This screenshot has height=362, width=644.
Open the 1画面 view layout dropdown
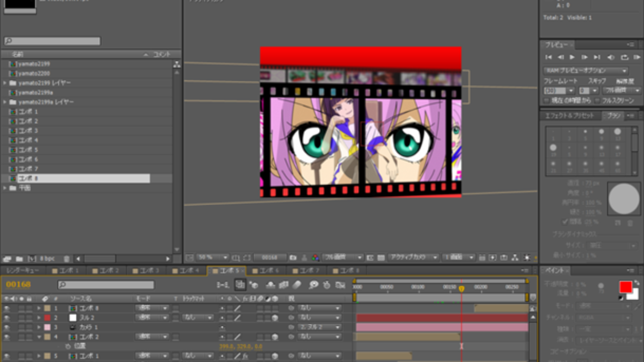pos(458,257)
